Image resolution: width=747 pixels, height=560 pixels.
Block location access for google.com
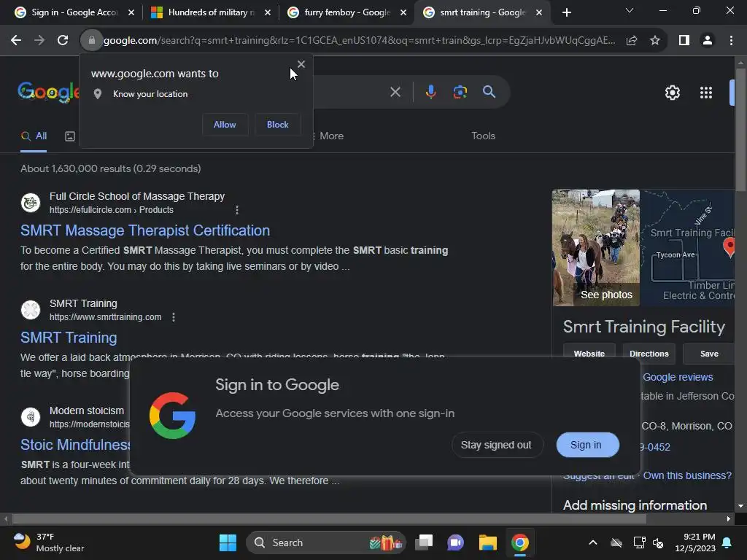278,124
